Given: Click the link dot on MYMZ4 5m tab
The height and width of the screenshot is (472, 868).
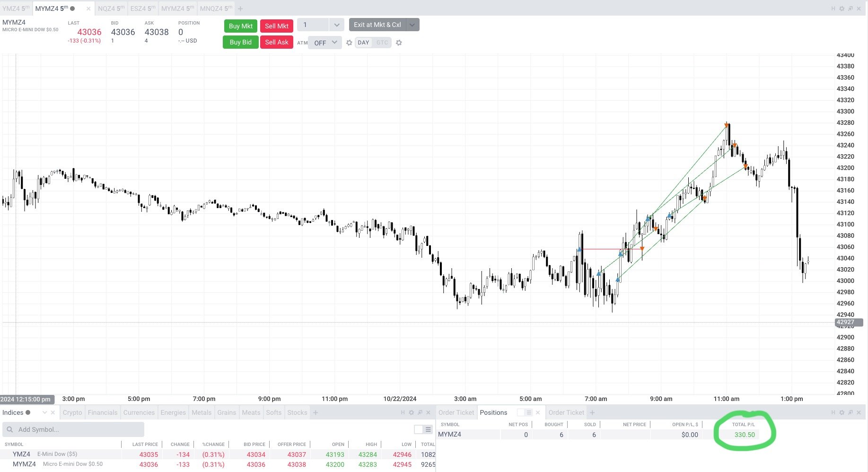Looking at the screenshot, I should [x=72, y=9].
